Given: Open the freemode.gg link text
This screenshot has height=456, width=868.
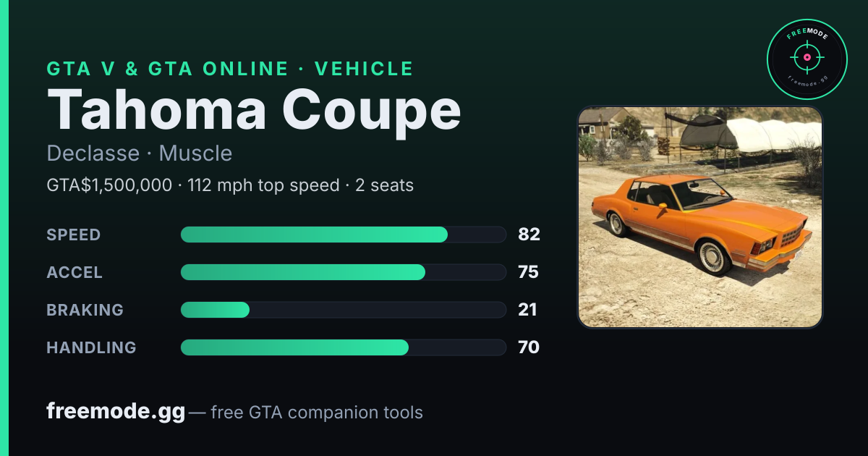Looking at the screenshot, I should pos(116,413).
